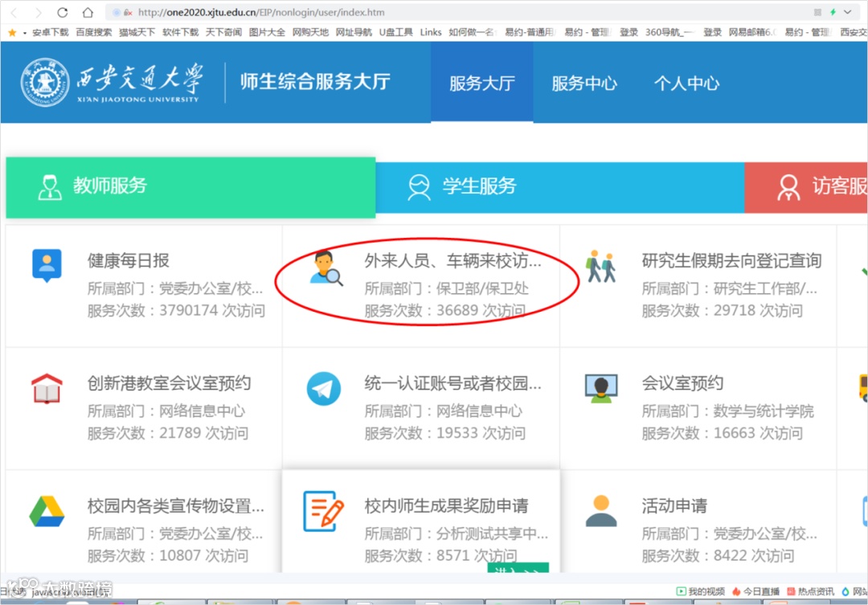Viewport: 868px width, 605px height.
Task: Open the 网址导航 bookmark
Action: coord(354,32)
